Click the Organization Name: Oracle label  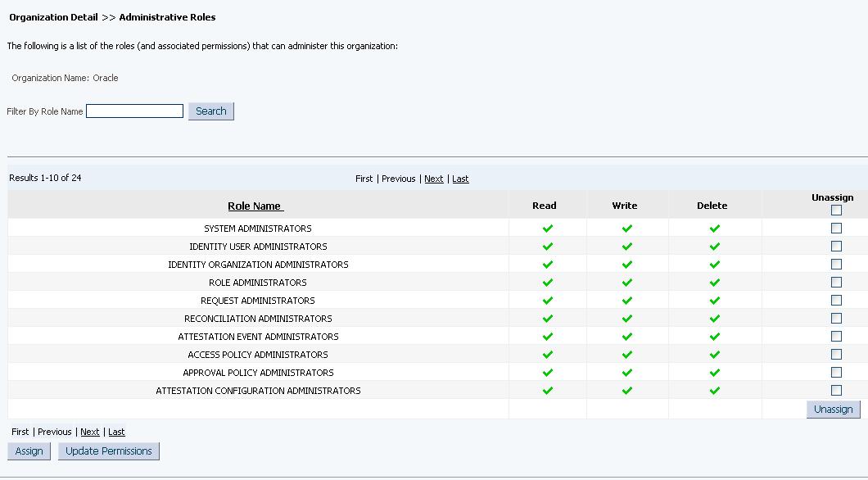[x=65, y=78]
